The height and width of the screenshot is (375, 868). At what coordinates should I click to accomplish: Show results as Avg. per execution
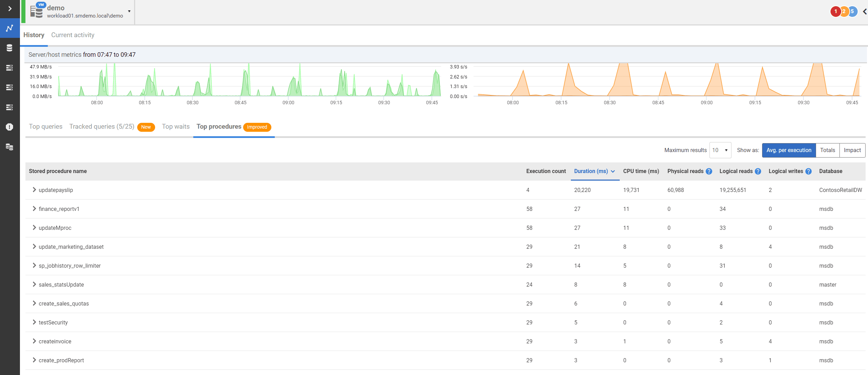pos(789,150)
